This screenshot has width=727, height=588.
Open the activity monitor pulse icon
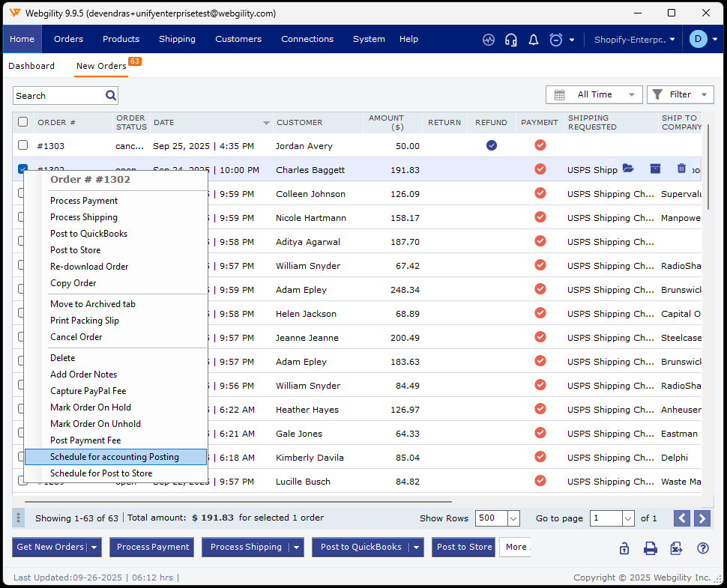pos(489,40)
